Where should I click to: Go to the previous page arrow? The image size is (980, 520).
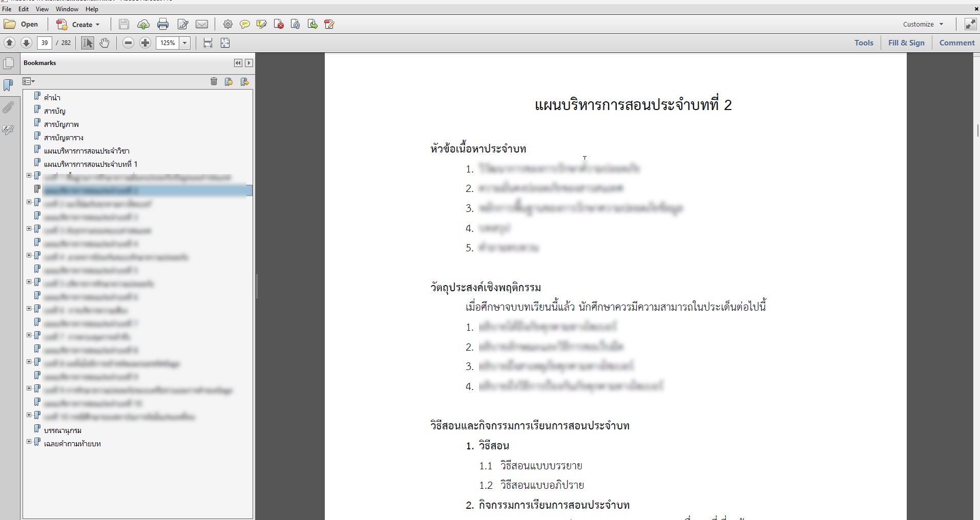tap(10, 43)
